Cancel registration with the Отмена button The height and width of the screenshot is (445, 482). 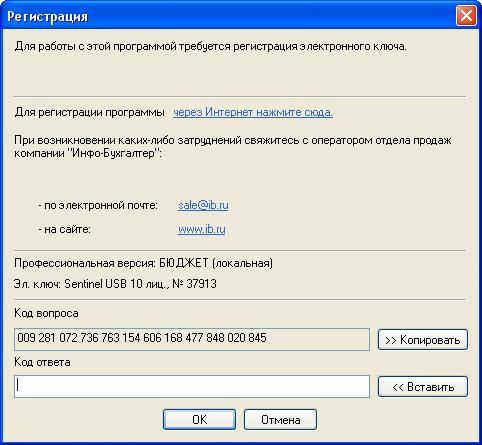click(280, 420)
